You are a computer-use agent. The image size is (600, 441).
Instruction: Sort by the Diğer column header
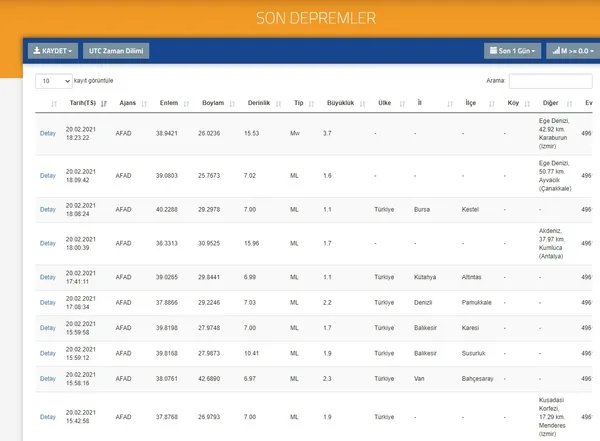pos(550,103)
